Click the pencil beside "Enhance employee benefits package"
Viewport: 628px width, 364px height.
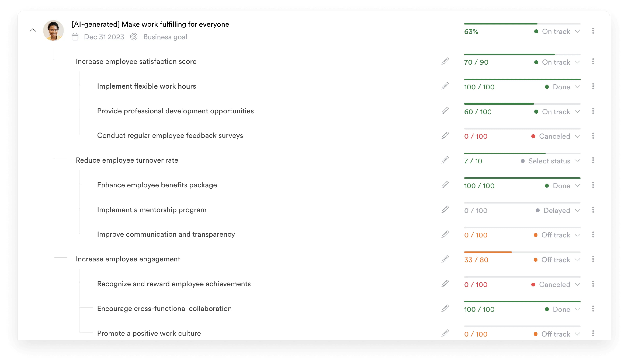pos(445,185)
